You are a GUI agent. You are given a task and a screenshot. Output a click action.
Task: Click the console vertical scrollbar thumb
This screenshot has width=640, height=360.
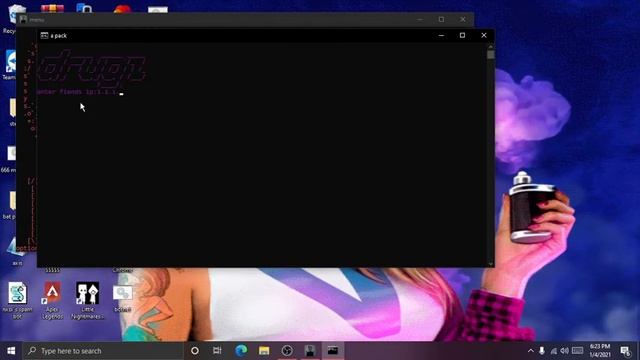(x=491, y=54)
